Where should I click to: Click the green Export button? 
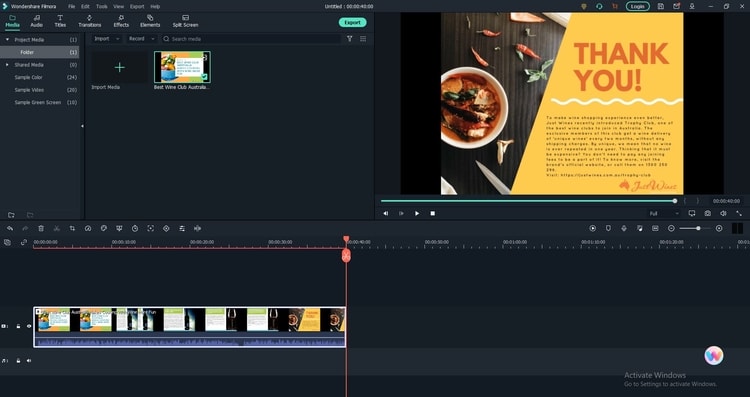point(353,22)
